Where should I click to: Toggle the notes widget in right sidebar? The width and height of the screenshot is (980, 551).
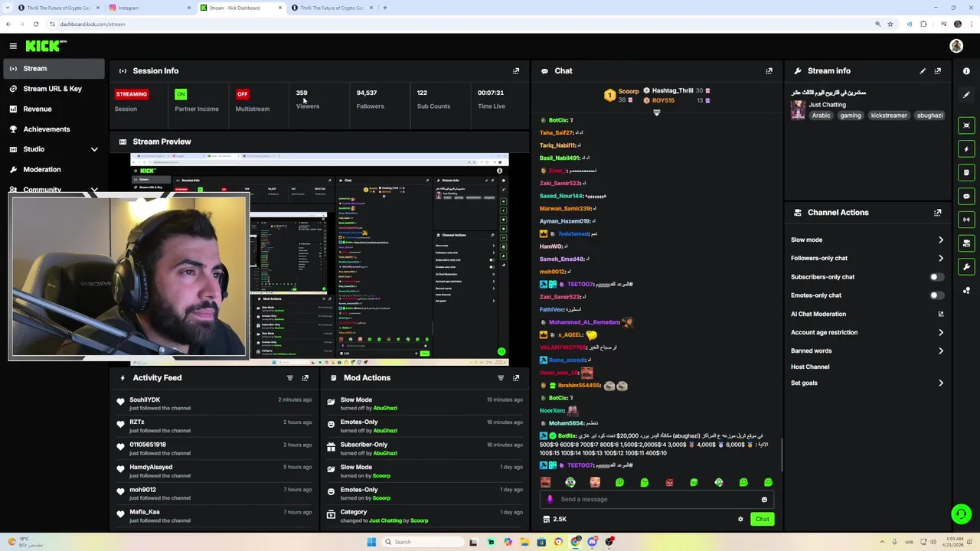coord(966,173)
